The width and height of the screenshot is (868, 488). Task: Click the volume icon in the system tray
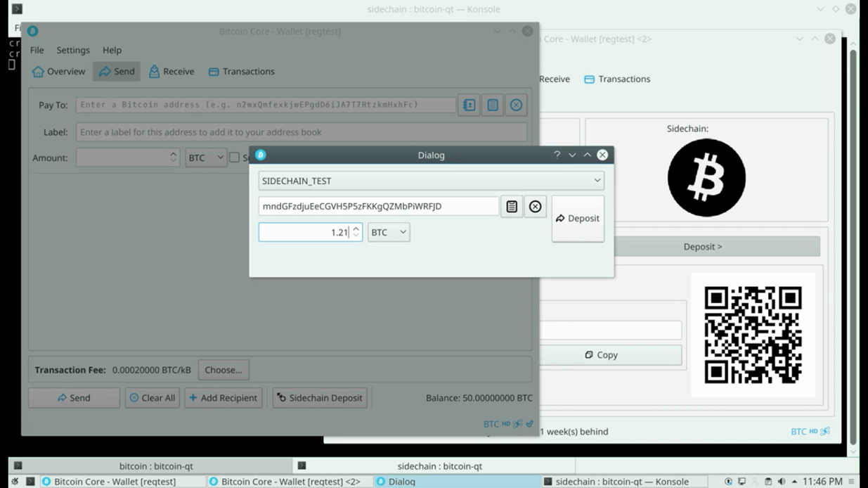click(x=782, y=482)
